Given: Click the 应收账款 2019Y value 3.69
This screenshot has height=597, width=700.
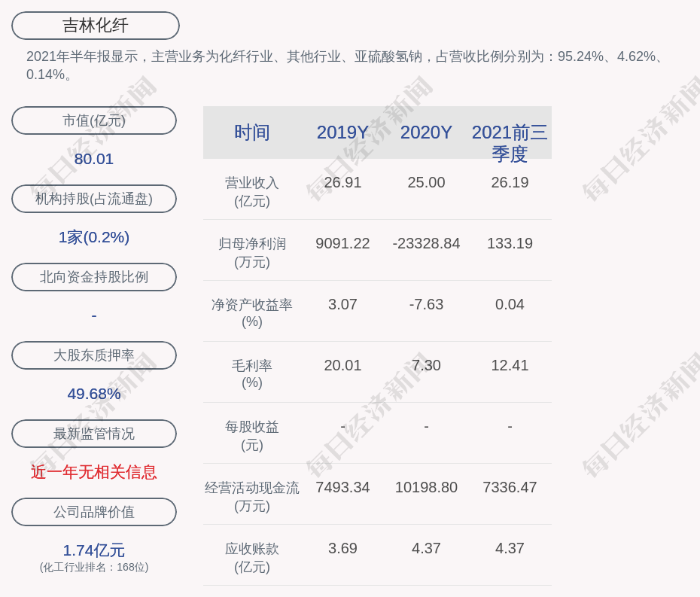Looking at the screenshot, I should pyautogui.click(x=342, y=549).
